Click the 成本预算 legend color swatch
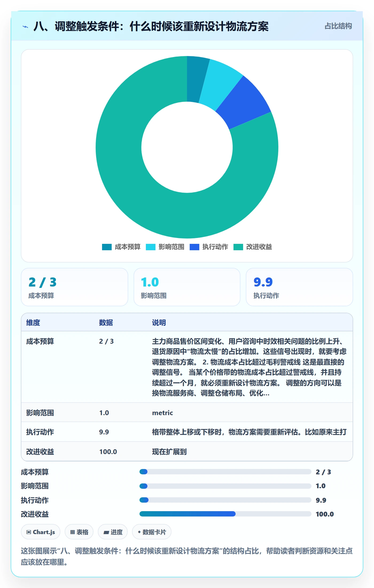Image resolution: width=374 pixels, height=588 pixels. click(107, 247)
